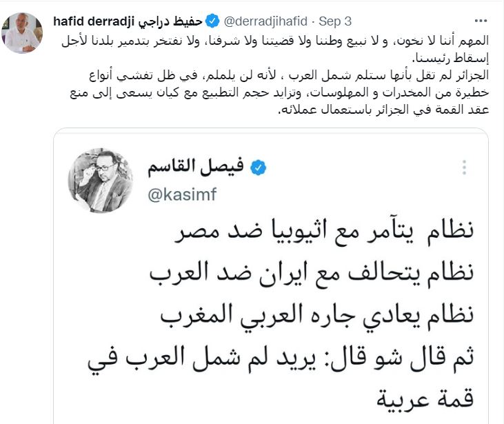Screen dimensions: 504x424
Task: Click the Arabic name حفيظ دراجي
Action: click(x=170, y=21)
